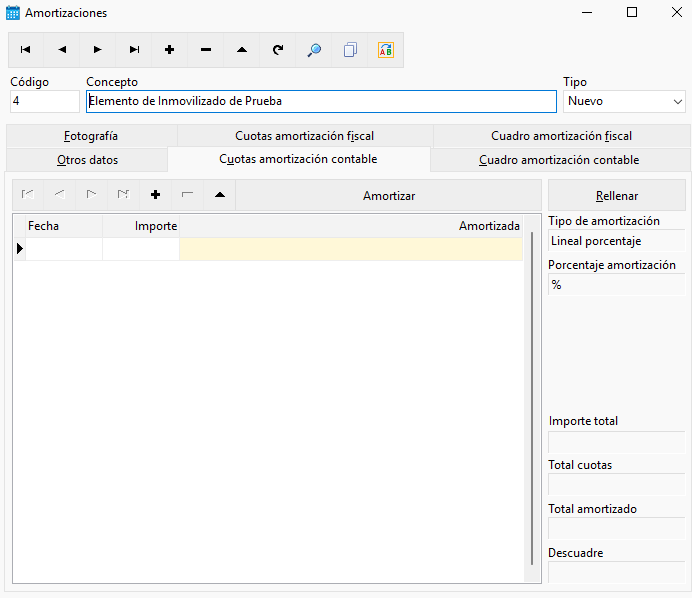Click the Amortizar button
Viewport: 692px width, 598px height.
[x=389, y=196]
